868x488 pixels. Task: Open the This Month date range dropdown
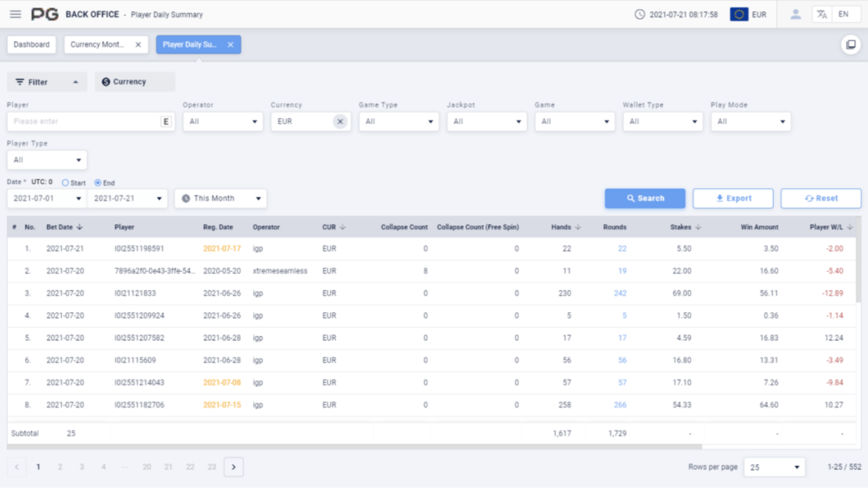point(221,199)
